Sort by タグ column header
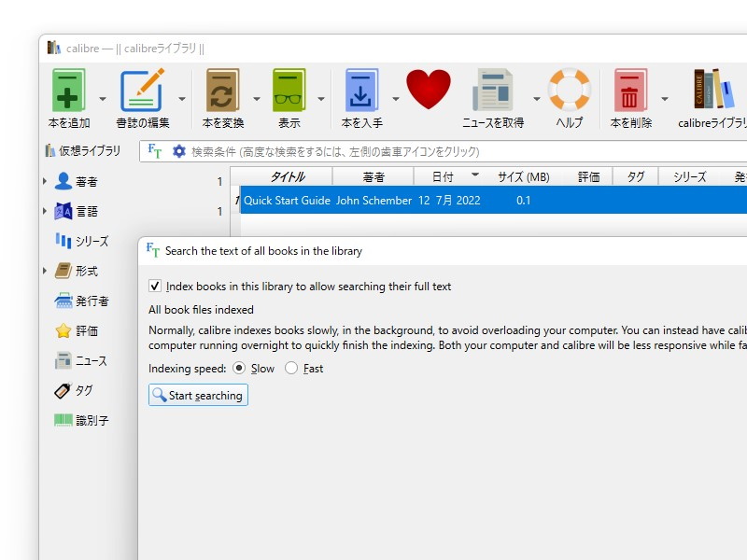The height and width of the screenshot is (560, 747). pyautogui.click(x=635, y=177)
